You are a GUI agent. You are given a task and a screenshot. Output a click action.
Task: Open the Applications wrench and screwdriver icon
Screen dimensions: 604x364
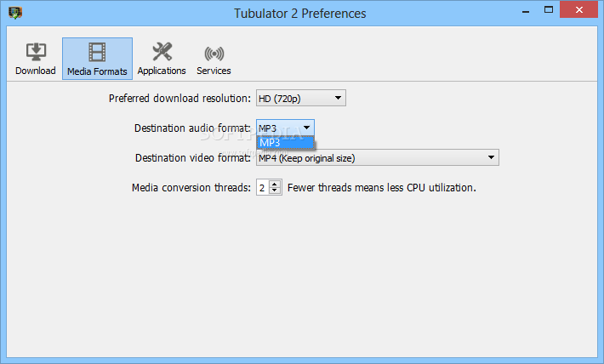tap(162, 51)
